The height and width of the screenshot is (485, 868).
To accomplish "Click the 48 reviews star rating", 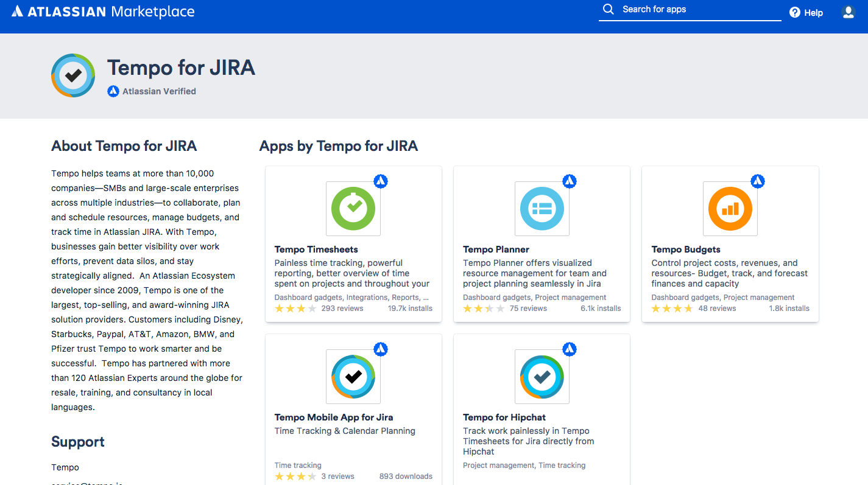I will tap(672, 309).
